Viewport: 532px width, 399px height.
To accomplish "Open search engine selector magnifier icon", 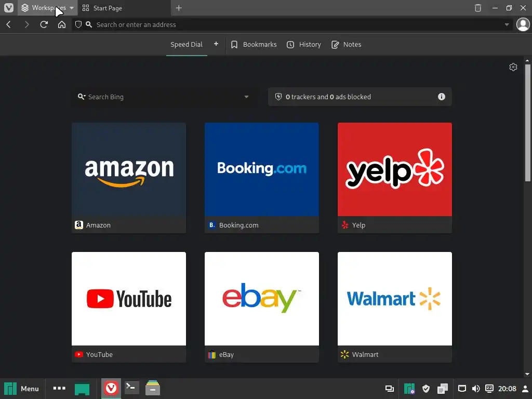I will tap(81, 97).
